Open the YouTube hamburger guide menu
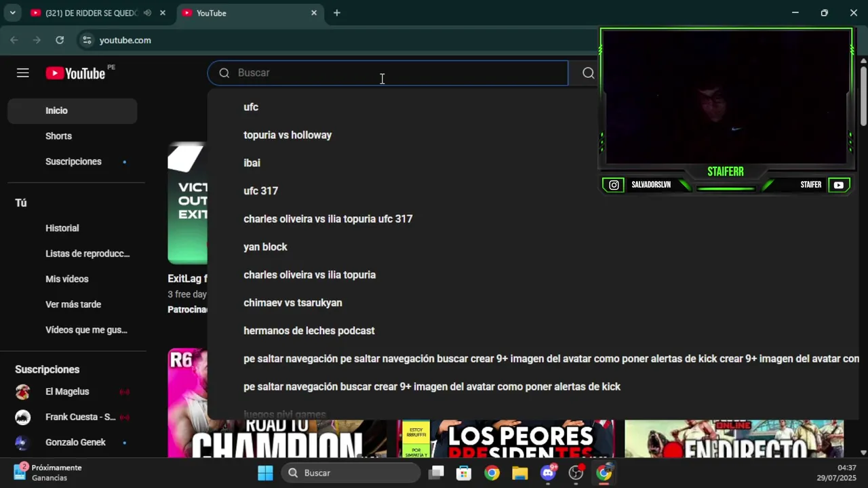The image size is (868, 488). [x=23, y=73]
